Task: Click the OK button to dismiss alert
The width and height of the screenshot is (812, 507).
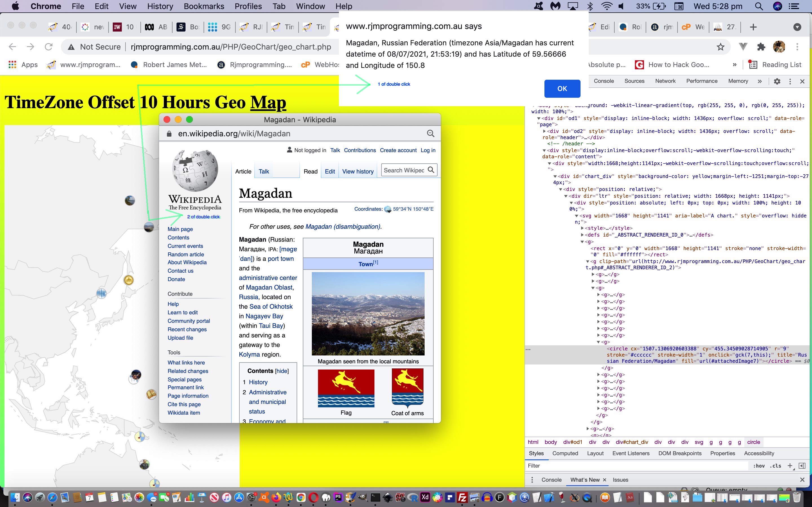Action: [x=561, y=89]
